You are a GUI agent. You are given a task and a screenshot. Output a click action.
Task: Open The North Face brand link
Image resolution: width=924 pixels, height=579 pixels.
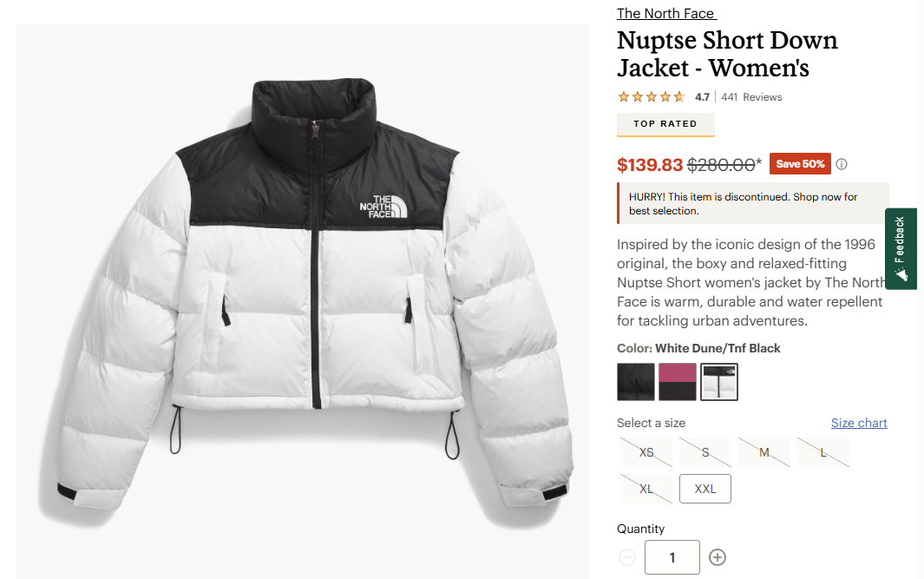pyautogui.click(x=666, y=13)
